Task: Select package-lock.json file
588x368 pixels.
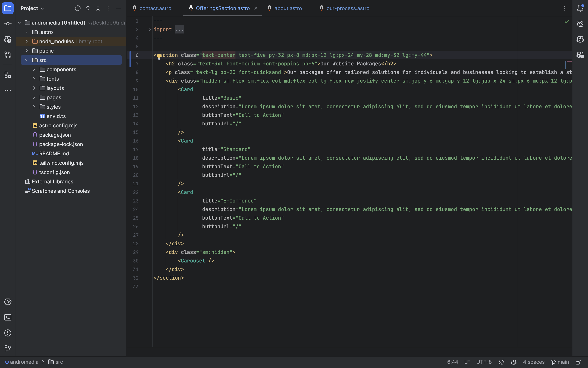Action: pos(61,144)
